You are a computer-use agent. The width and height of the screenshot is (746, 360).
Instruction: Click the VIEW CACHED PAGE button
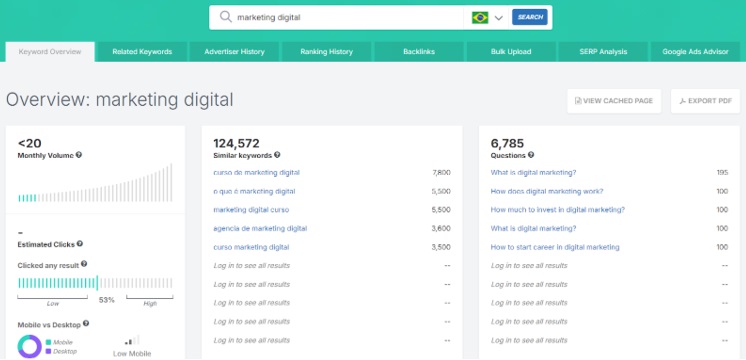(614, 101)
